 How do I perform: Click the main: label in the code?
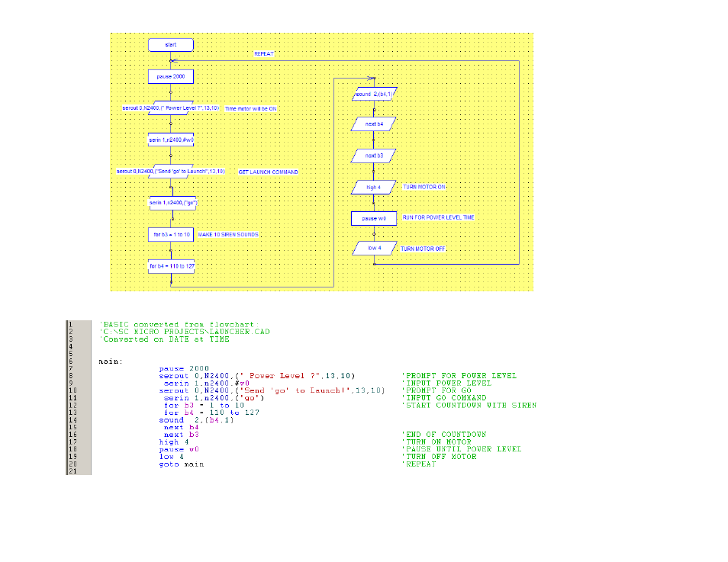tap(111, 361)
